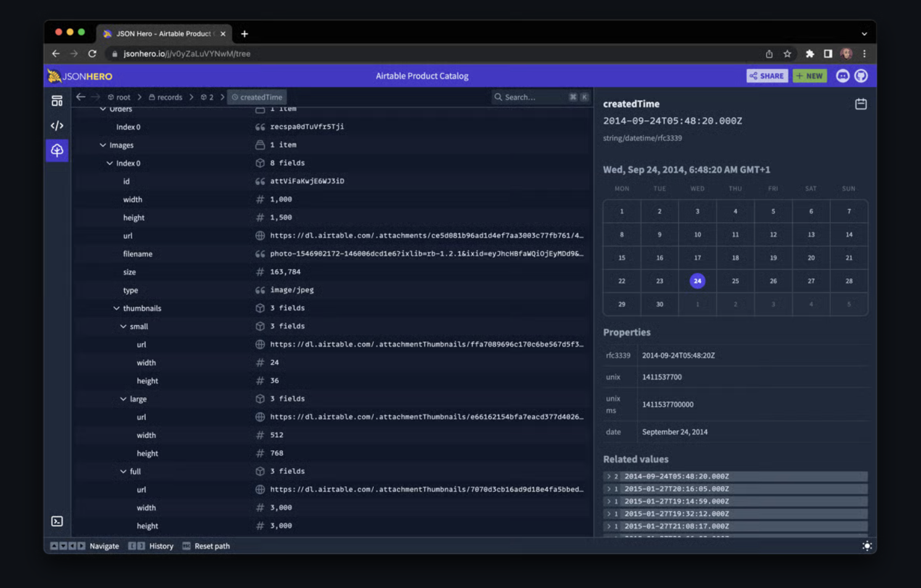Screen dimensions: 921x588
Task: Select the height row with value 768
Action: [x=332, y=453]
